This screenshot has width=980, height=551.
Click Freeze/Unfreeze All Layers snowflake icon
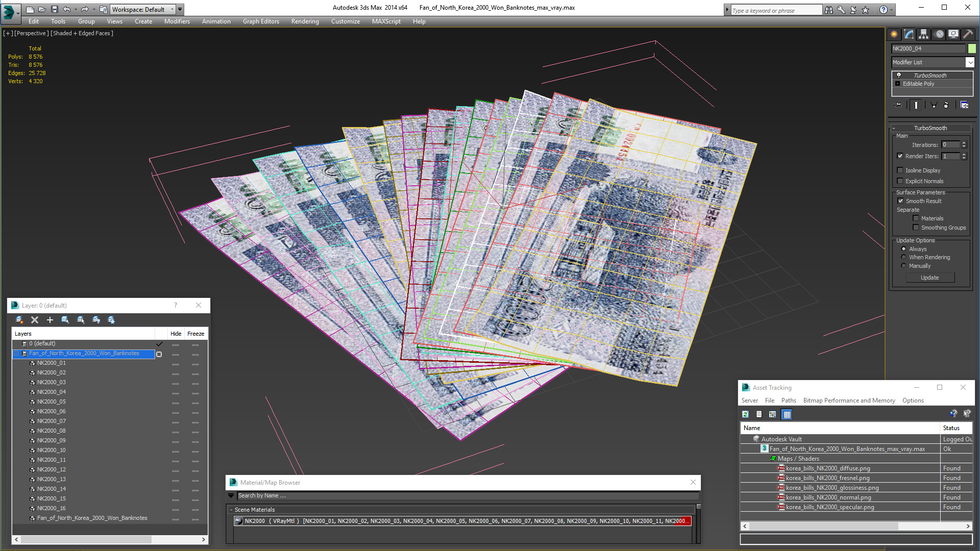coord(111,320)
